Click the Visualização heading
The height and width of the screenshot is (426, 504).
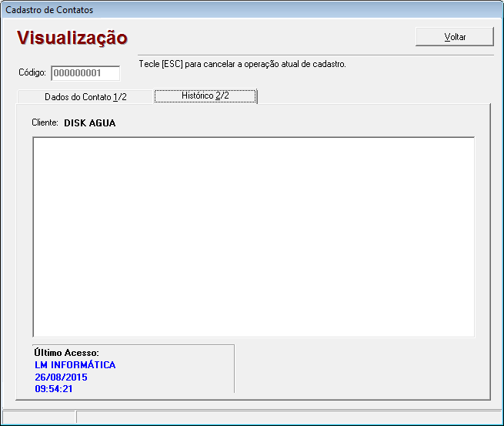pyautogui.click(x=72, y=38)
